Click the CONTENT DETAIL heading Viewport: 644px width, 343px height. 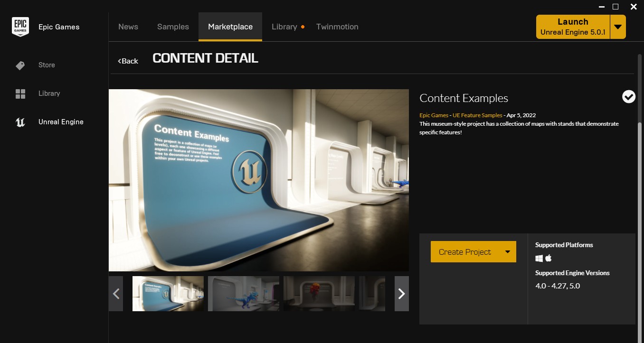[x=205, y=58]
